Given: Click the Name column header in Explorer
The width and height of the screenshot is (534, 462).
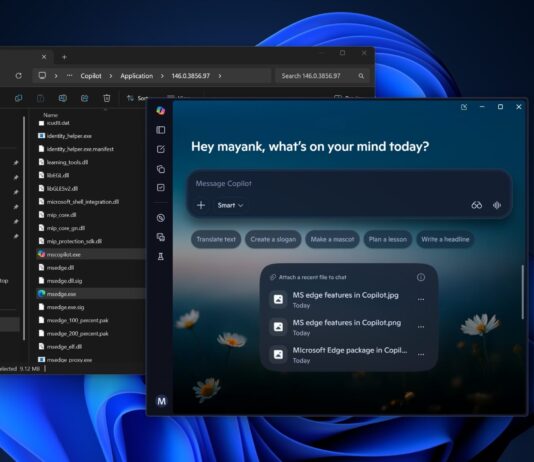Looking at the screenshot, I should [x=51, y=115].
